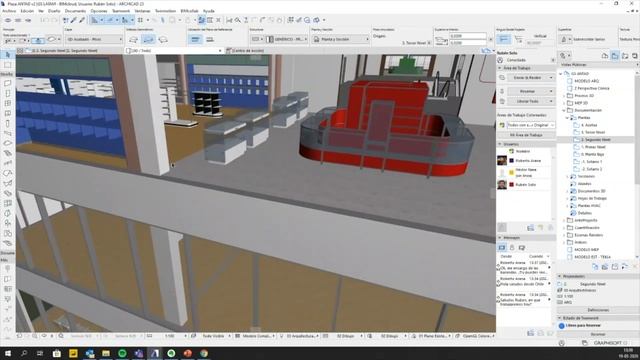Click the 'Mi Área de Trabajo' button

(526, 135)
